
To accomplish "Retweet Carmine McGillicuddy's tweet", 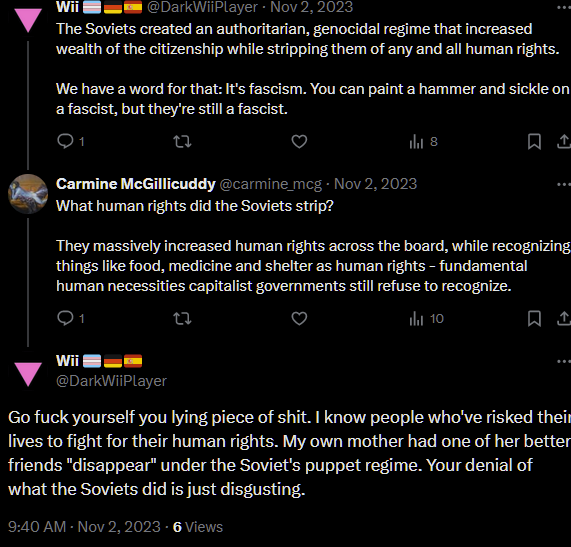I will click(x=182, y=319).
